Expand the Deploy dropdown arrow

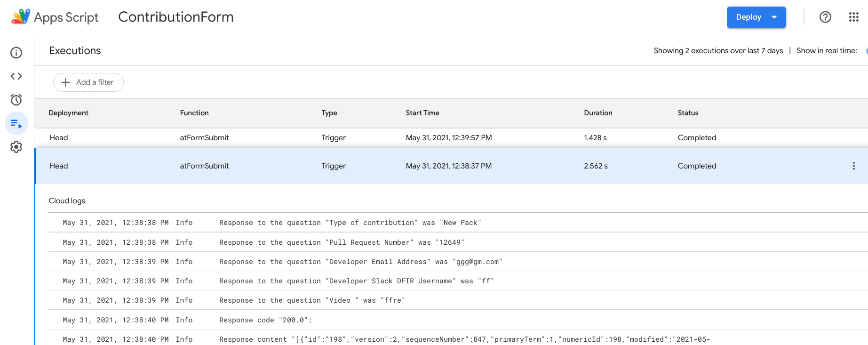(774, 17)
